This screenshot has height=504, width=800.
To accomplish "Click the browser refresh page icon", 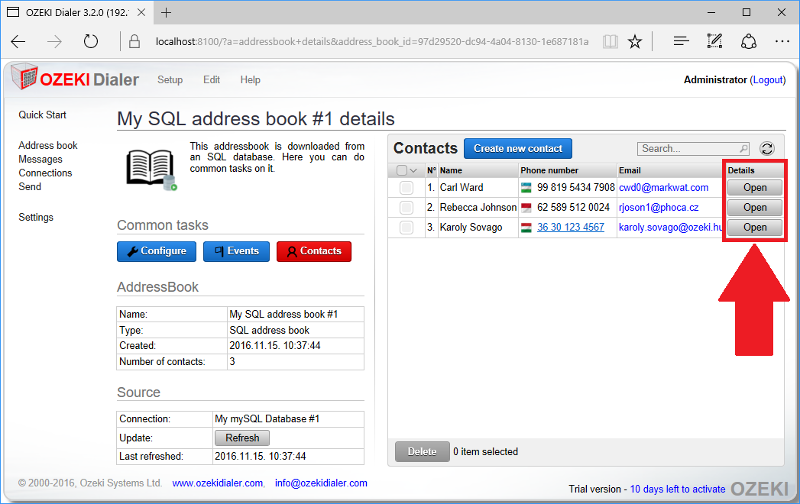I will 91,42.
